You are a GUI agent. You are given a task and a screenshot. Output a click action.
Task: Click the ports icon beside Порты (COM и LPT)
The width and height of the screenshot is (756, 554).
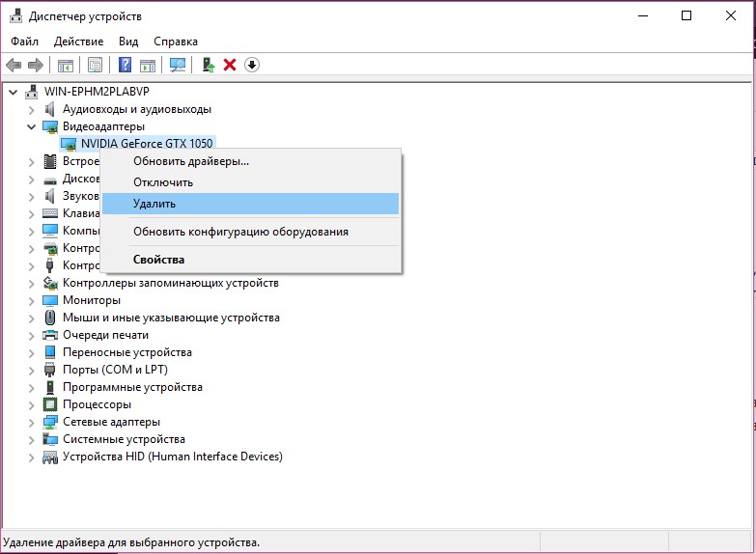click(50, 370)
